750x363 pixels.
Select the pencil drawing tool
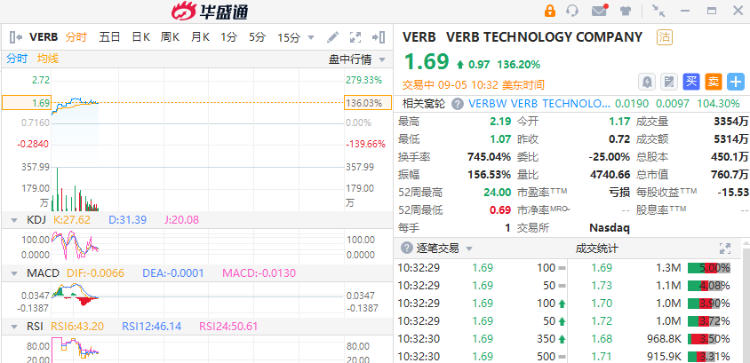(x=333, y=37)
